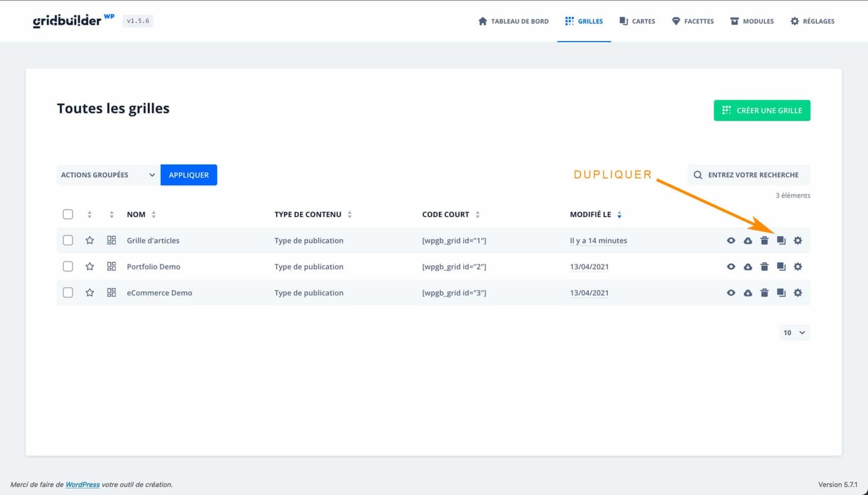868x495 pixels.
Task: Duplicate the eCommerce Demo grid
Action: click(781, 293)
